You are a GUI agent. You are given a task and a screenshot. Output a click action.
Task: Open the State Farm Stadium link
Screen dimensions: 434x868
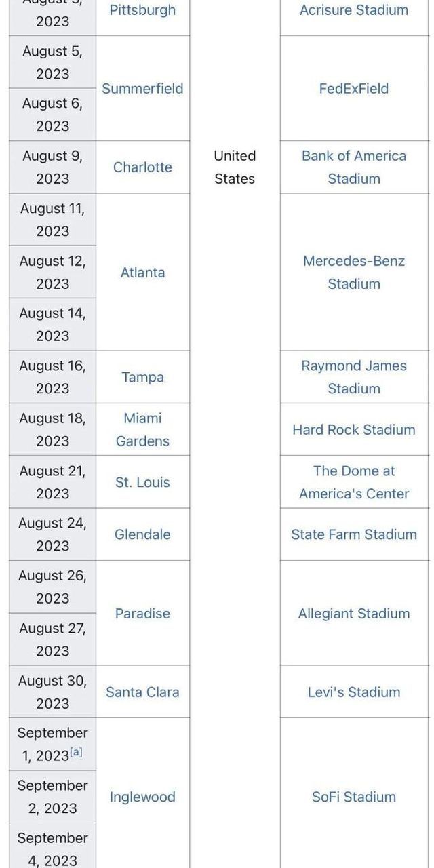click(354, 534)
